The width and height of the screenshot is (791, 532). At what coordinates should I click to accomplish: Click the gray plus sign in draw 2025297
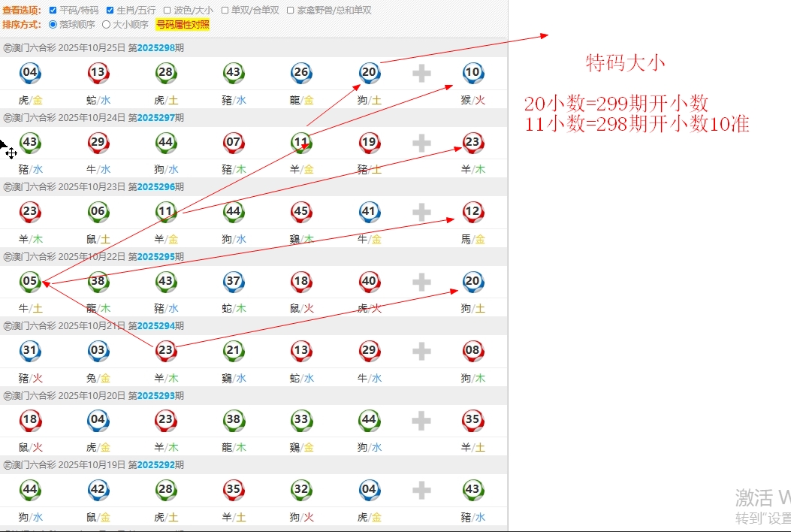click(422, 143)
